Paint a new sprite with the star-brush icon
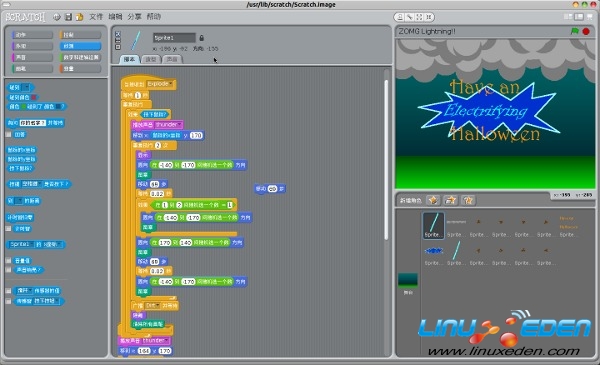This screenshot has height=365, width=600. point(434,200)
